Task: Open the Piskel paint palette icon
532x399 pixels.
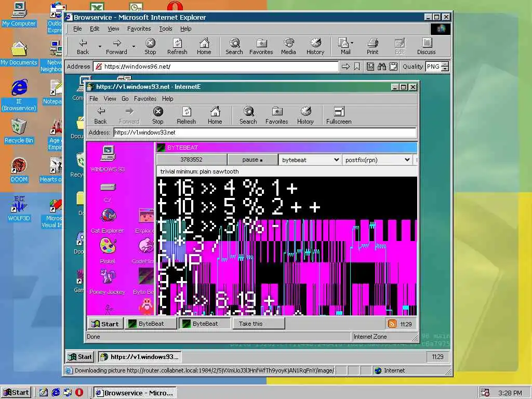Action: [108, 250]
